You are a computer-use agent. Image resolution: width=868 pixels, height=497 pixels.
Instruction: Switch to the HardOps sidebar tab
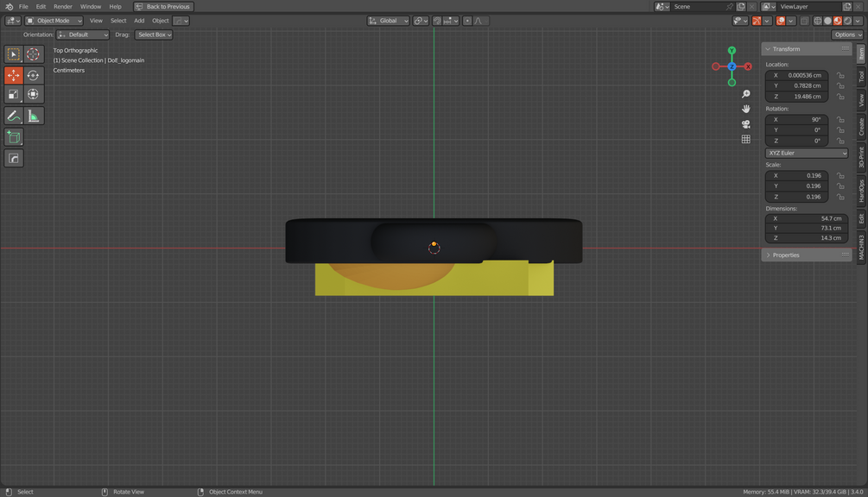[861, 190]
